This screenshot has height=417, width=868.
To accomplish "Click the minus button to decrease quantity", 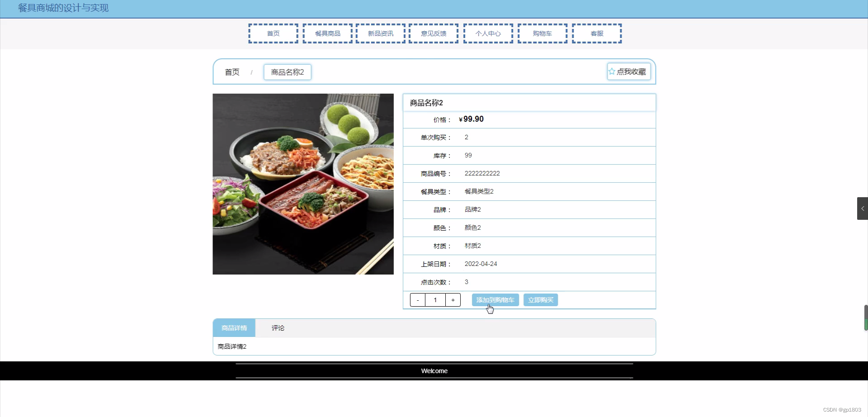I will [x=418, y=299].
